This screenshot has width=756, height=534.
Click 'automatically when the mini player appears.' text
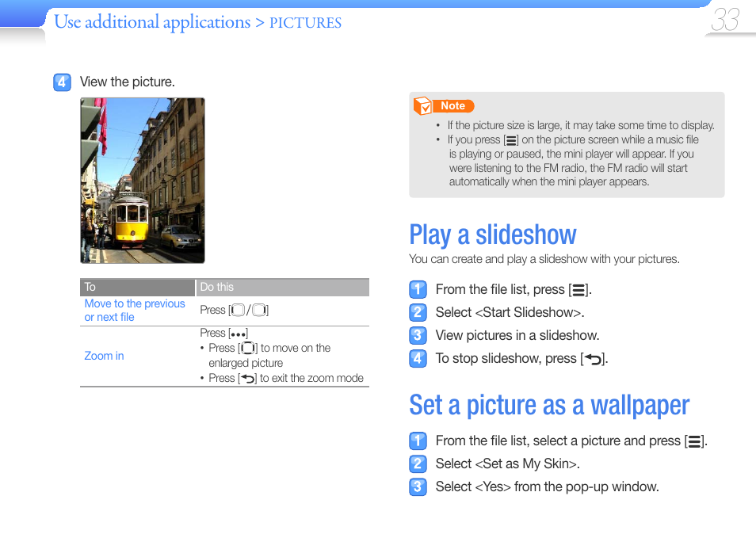[x=549, y=181]
